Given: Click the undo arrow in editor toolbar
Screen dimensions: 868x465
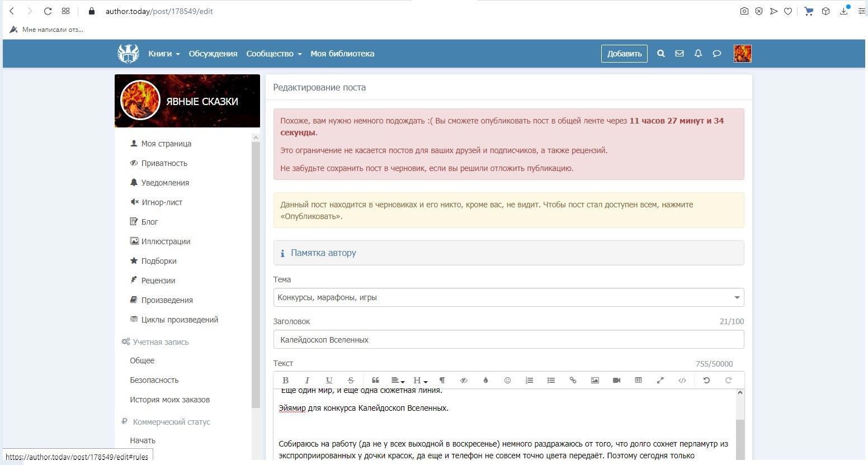Looking at the screenshot, I should point(706,380).
